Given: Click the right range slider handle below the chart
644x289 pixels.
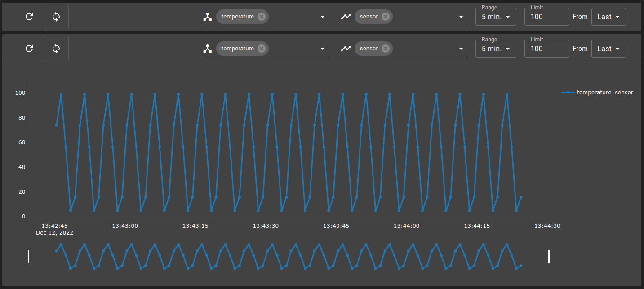Looking at the screenshot, I should [549, 257].
